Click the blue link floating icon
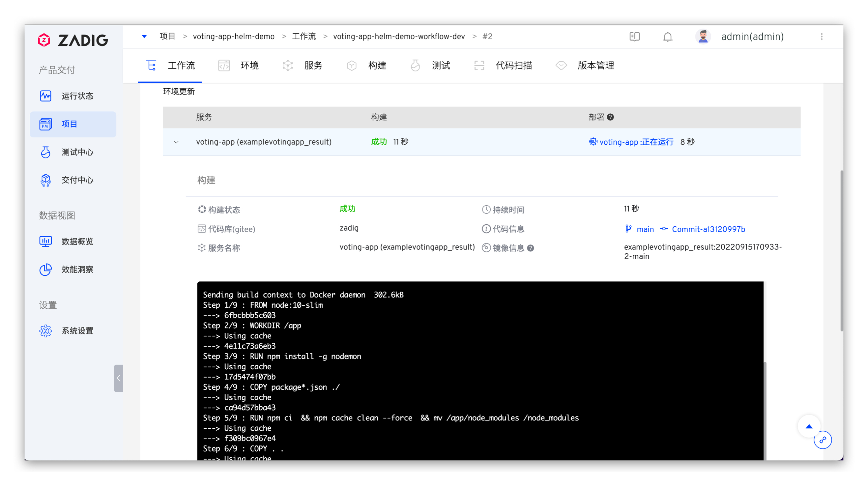This screenshot has height=485, width=868. [x=823, y=440]
